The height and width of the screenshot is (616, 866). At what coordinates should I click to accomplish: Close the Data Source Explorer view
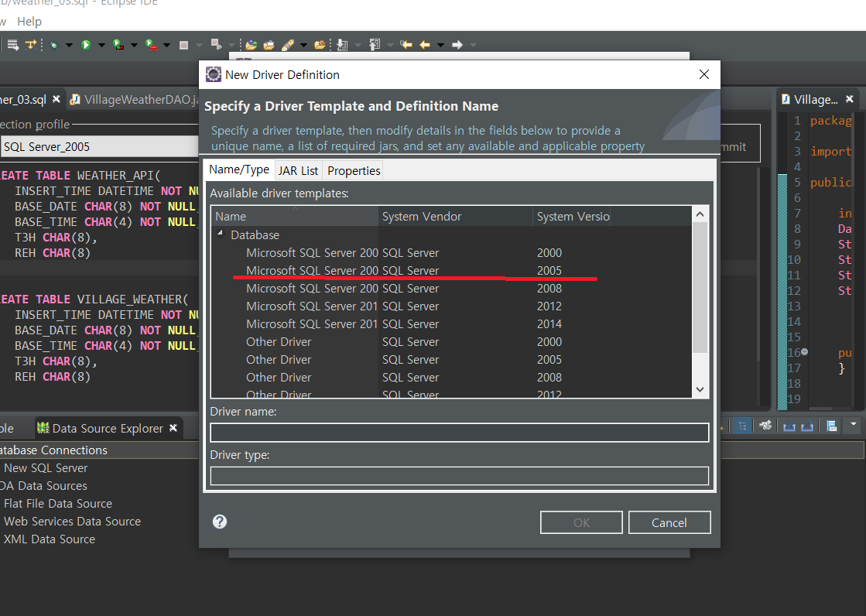pyautogui.click(x=173, y=428)
